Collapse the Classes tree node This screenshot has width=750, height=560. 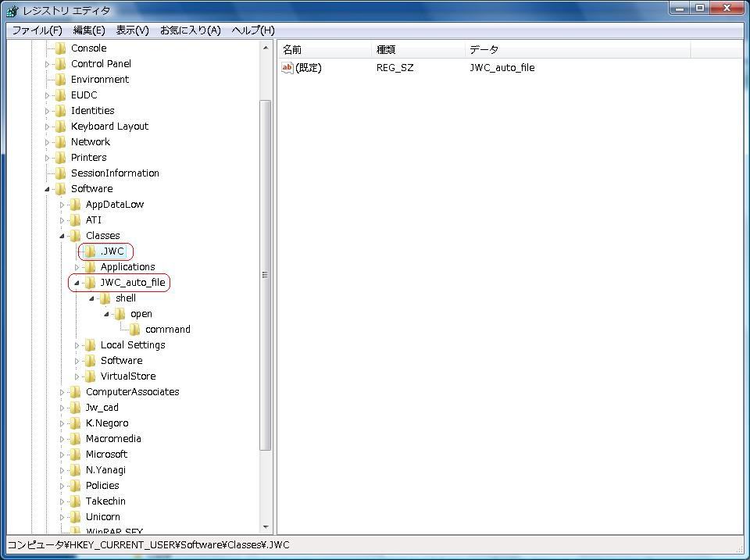(x=62, y=236)
